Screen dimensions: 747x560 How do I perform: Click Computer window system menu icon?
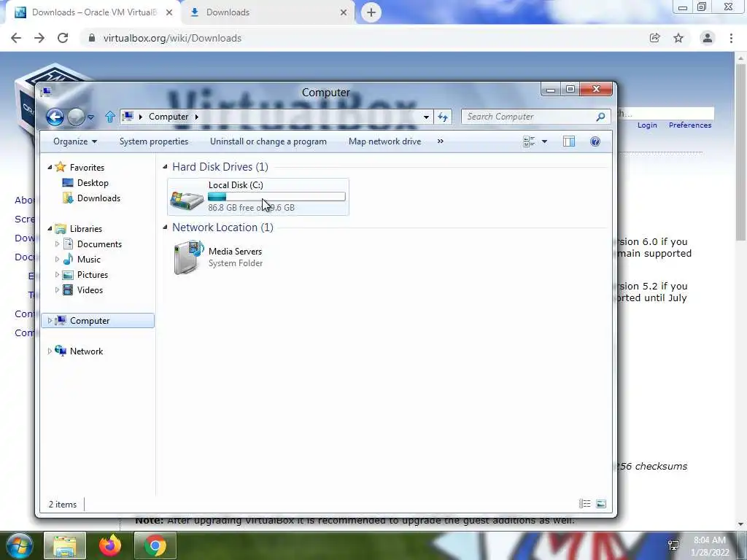coord(46,91)
